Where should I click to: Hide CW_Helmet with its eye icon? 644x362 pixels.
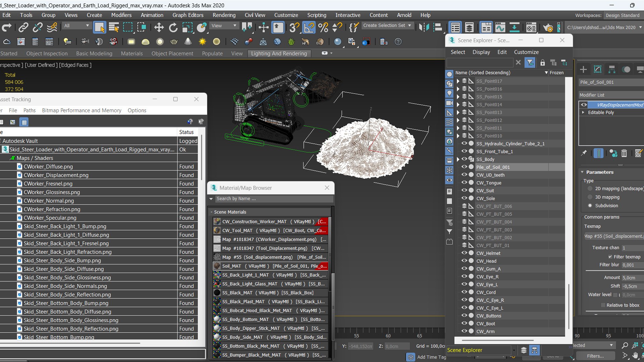(464, 253)
